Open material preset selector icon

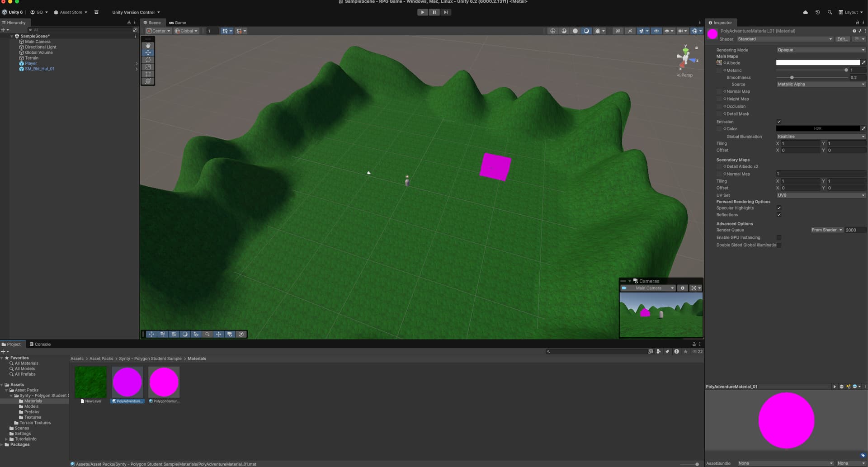point(859,31)
